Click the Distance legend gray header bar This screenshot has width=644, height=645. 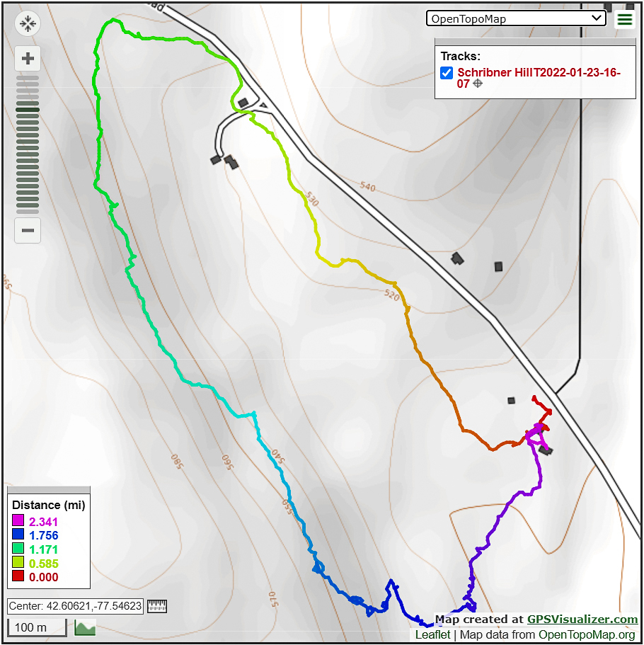click(49, 490)
